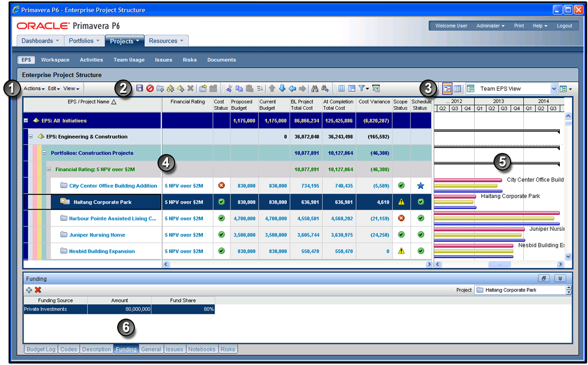Open the Actions dropdown menu

[34, 88]
